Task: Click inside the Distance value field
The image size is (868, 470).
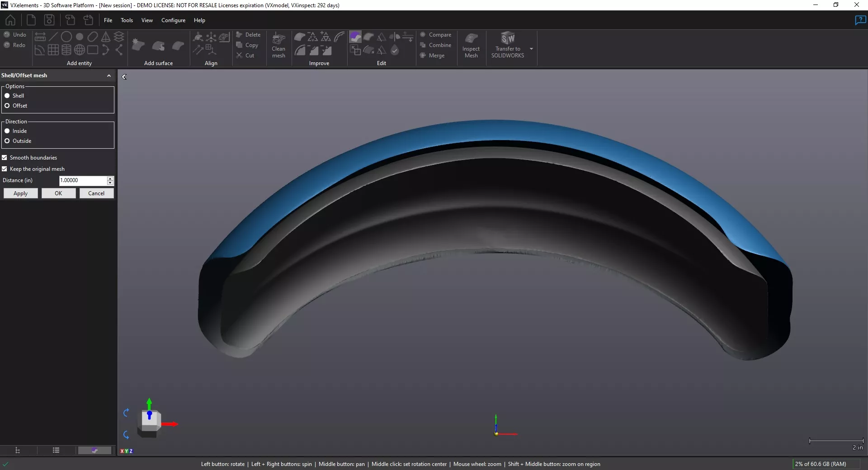Action: [81, 180]
